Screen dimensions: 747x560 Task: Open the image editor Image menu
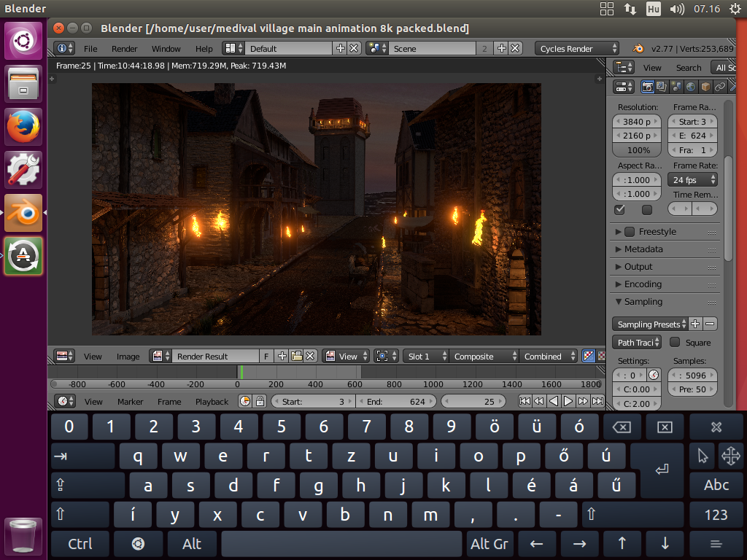128,356
